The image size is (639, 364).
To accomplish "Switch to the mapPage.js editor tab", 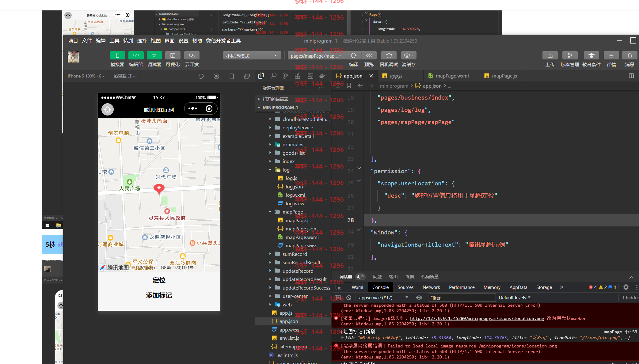I will (x=504, y=76).
